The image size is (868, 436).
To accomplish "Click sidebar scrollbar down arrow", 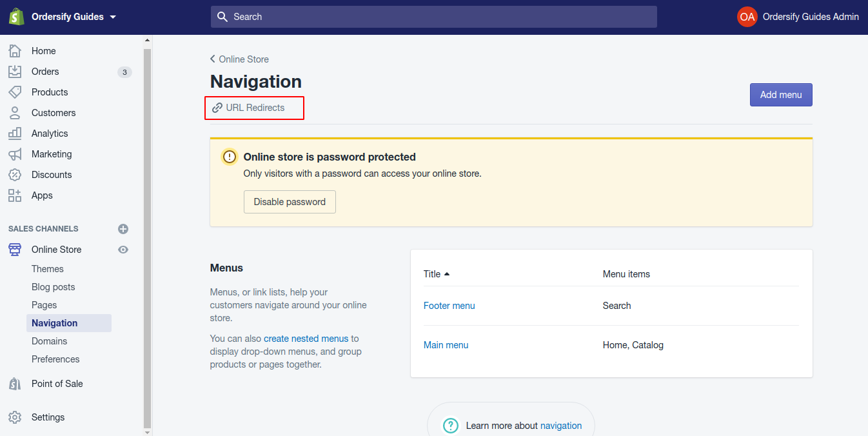I will (x=147, y=432).
